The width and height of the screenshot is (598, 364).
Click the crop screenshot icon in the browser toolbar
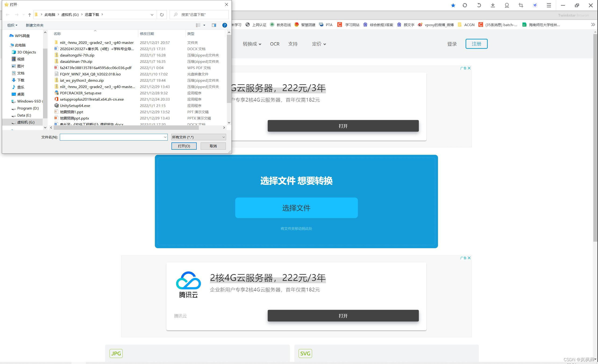coord(521,5)
